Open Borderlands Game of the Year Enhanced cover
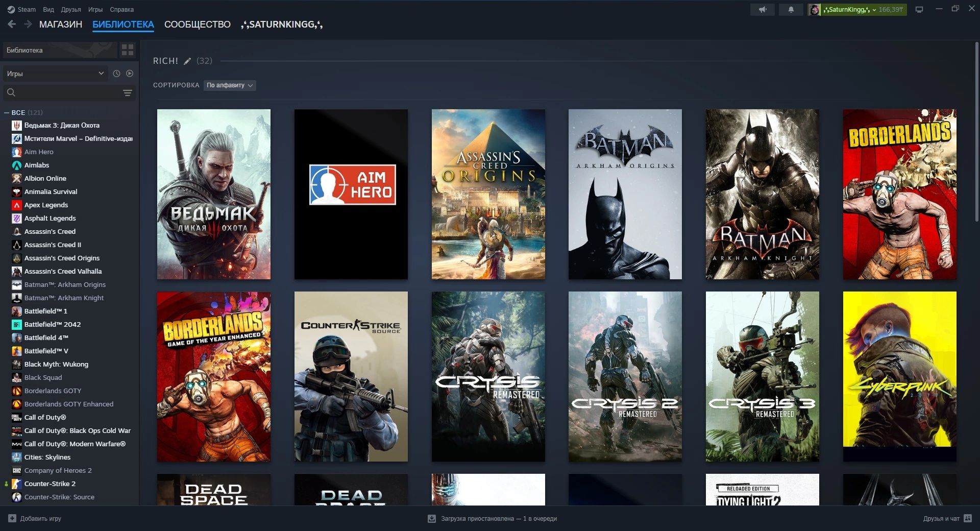 click(214, 376)
